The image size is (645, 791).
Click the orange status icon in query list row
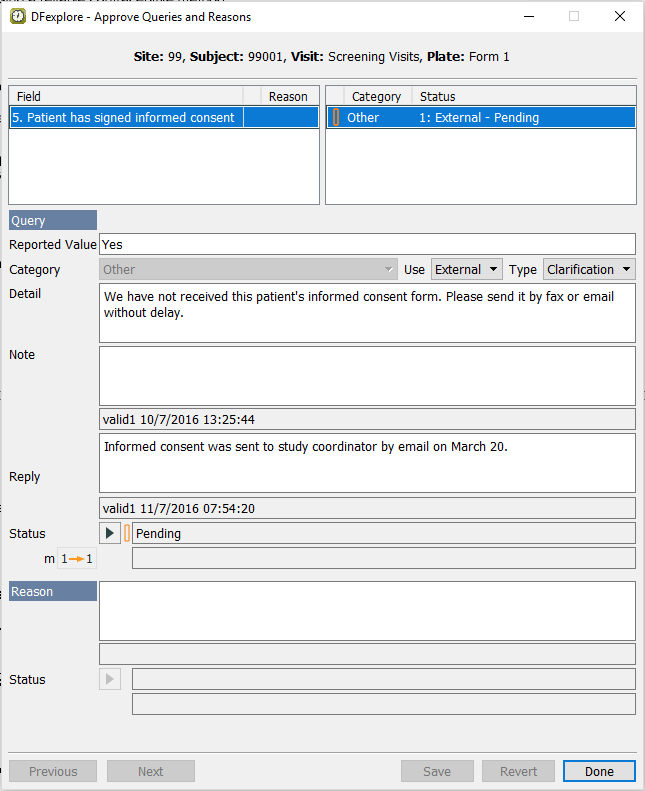pyautogui.click(x=336, y=118)
